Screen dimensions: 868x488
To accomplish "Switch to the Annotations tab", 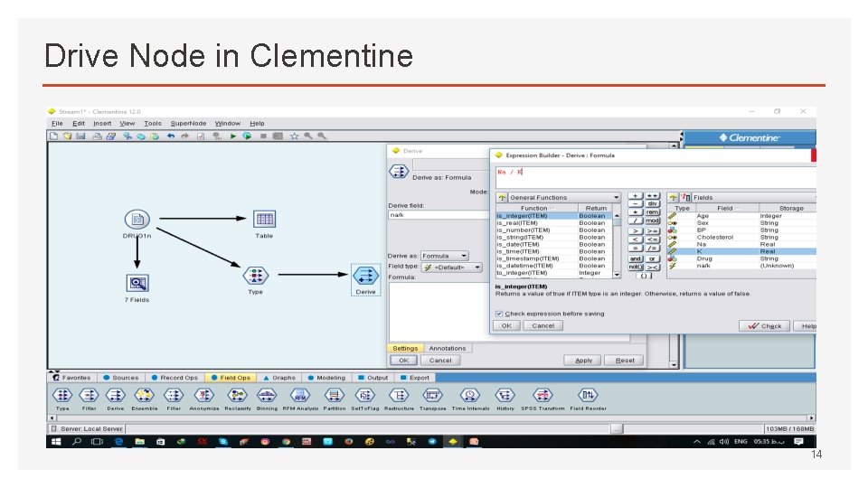I will [x=448, y=349].
